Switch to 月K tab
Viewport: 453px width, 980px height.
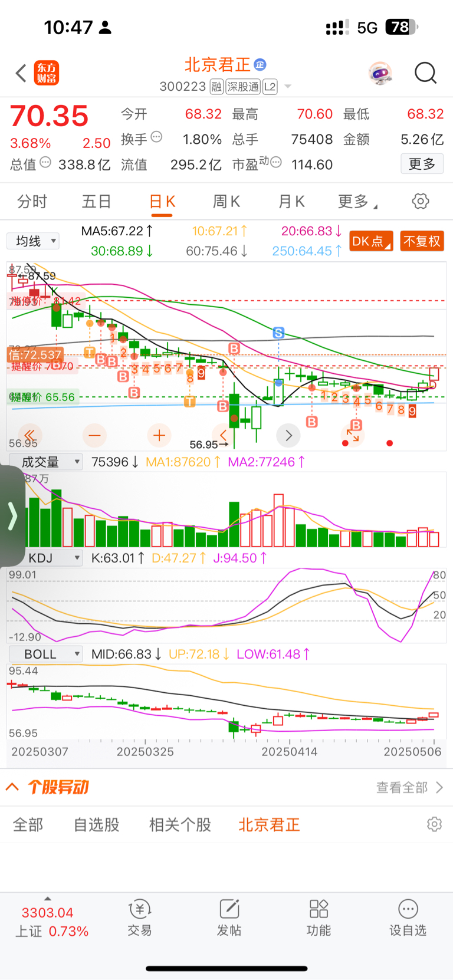(x=291, y=202)
